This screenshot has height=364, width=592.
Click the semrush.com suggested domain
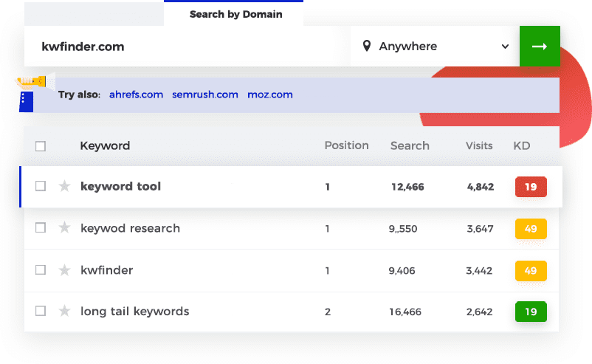205,95
